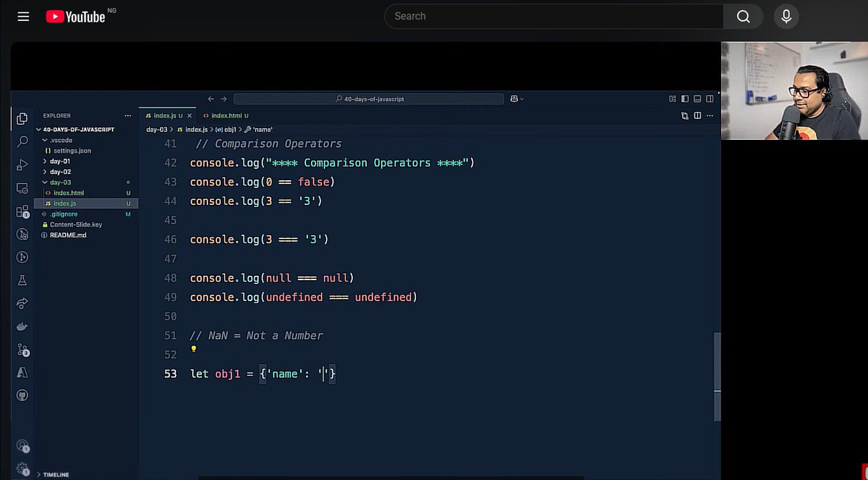868x480 pixels.
Task: Go to YouTube home via logo
Action: [75, 16]
